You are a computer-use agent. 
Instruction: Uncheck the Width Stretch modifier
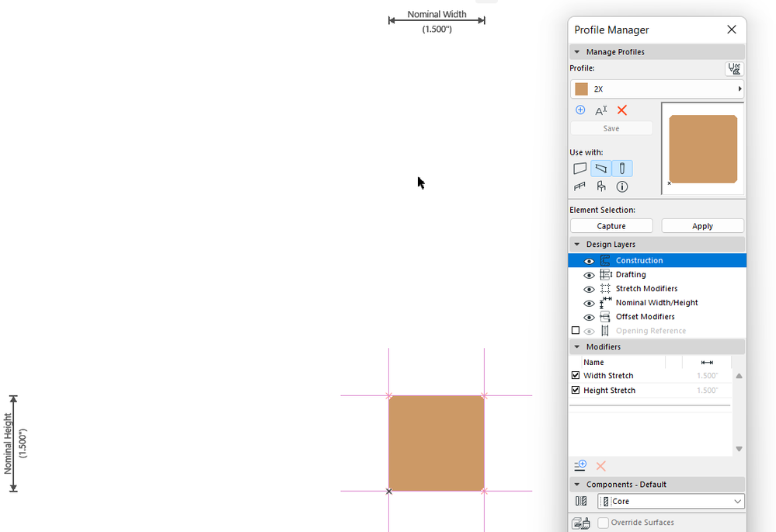576,375
